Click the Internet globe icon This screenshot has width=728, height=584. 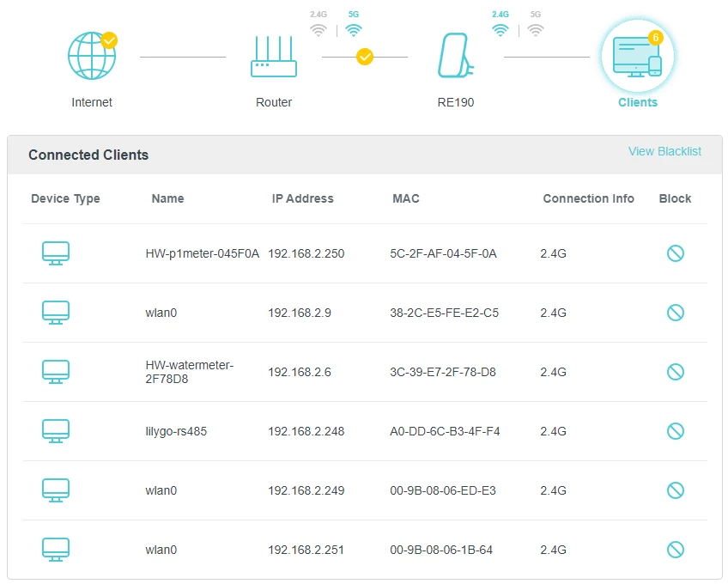click(91, 57)
